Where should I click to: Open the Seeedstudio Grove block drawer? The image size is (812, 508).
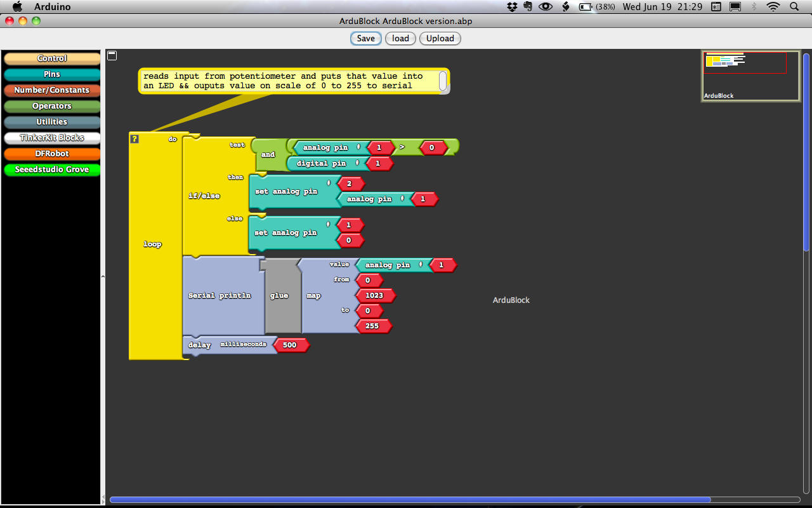click(52, 170)
